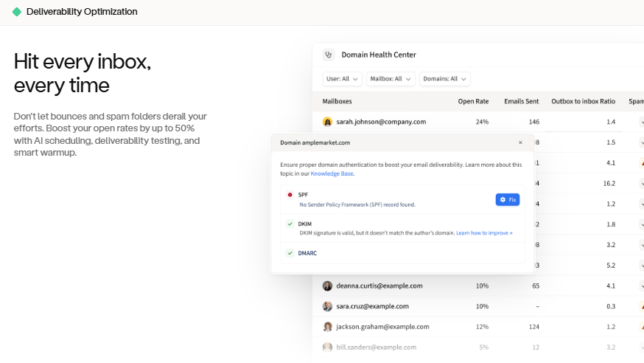Image resolution: width=644 pixels, height=363 pixels.
Task: Click the red SPF error status icon
Action: [x=290, y=195]
